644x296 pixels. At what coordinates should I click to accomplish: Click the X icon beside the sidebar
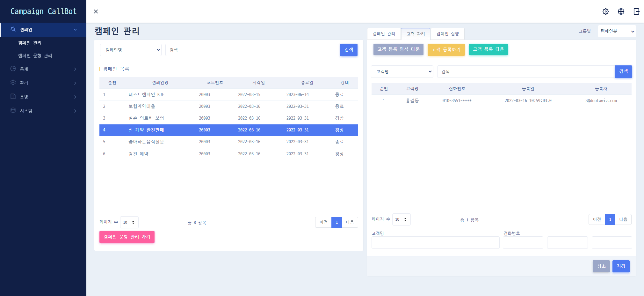pyautogui.click(x=96, y=11)
